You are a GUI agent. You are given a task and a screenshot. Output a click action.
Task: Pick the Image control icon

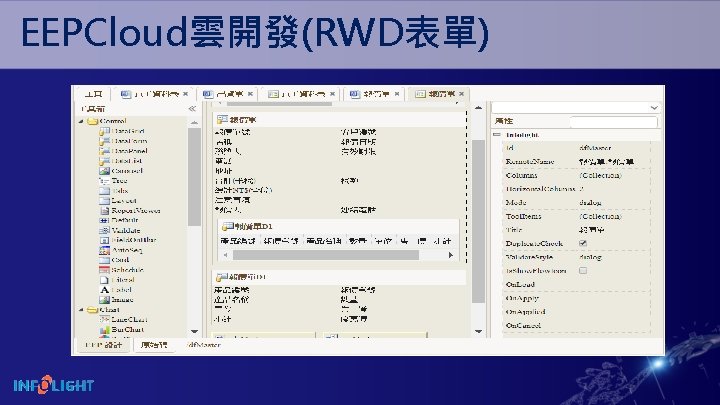(x=104, y=300)
